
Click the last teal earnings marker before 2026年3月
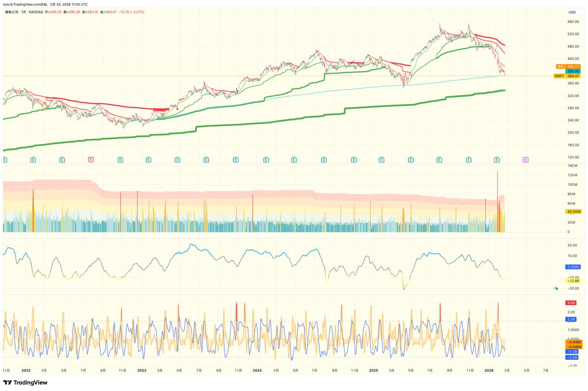tap(497, 160)
